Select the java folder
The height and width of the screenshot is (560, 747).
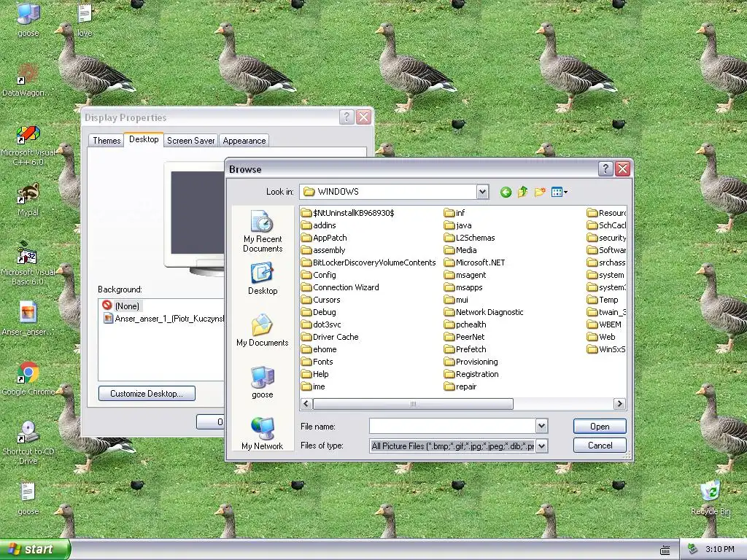458,225
